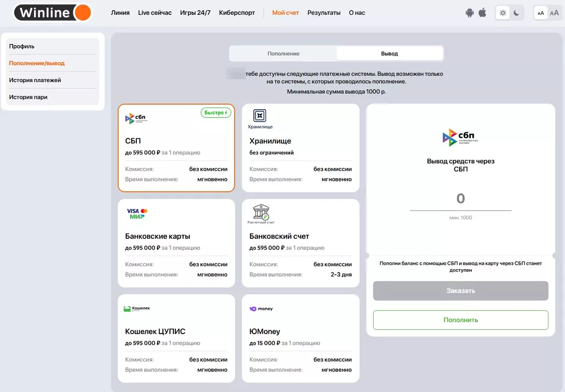
Task: Go to Live сейчас section
Action: [x=154, y=13]
